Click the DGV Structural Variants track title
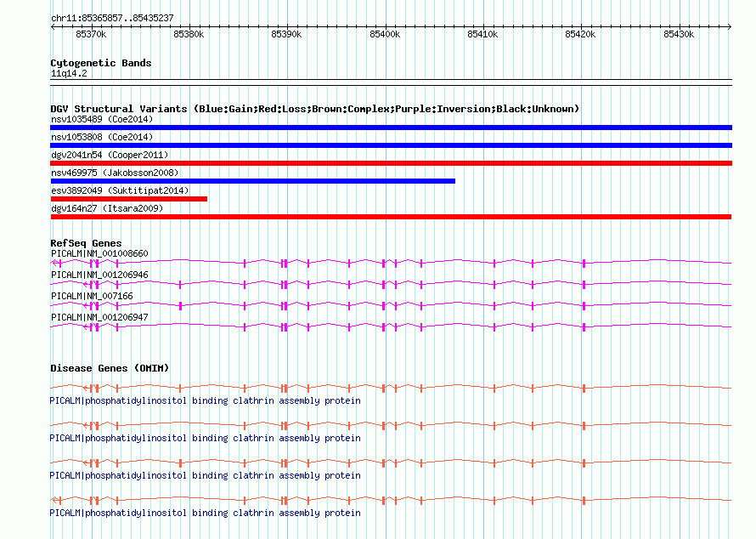This screenshot has width=756, height=539. (x=315, y=109)
